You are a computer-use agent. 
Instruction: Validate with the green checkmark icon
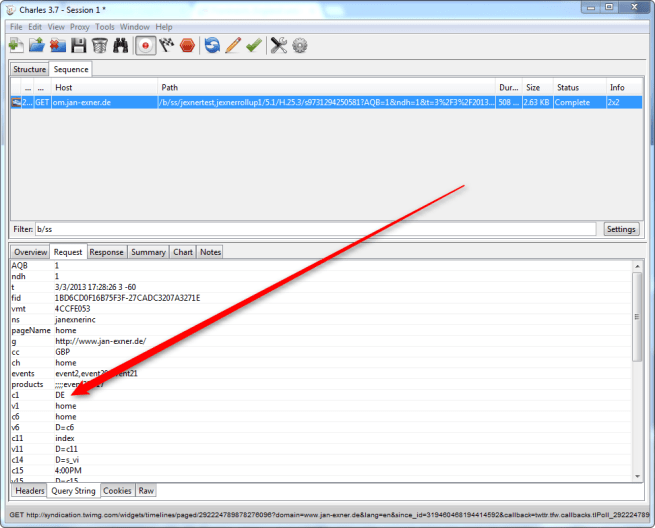coord(254,45)
